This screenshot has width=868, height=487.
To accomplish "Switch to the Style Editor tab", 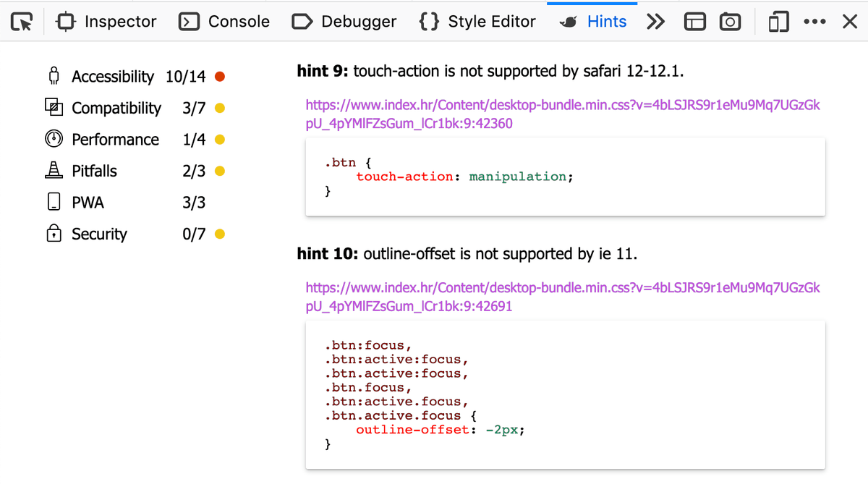I will click(x=477, y=22).
